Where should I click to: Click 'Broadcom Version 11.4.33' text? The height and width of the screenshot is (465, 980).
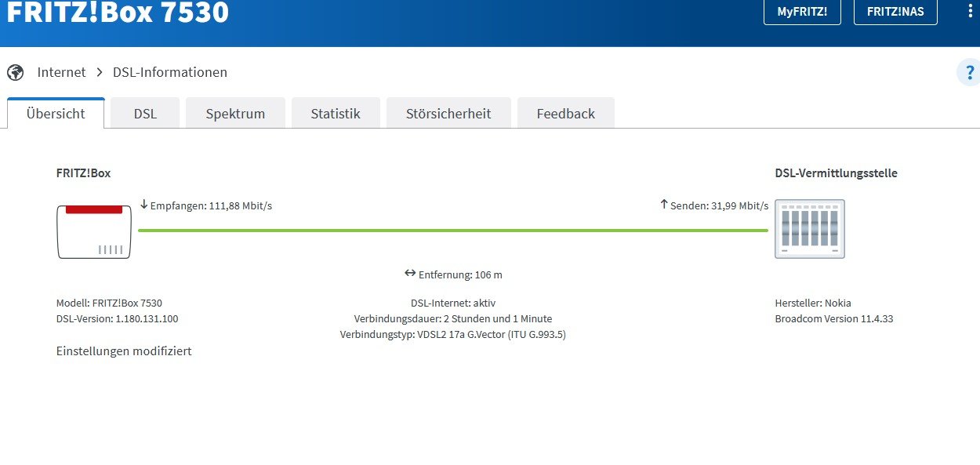[x=834, y=318]
